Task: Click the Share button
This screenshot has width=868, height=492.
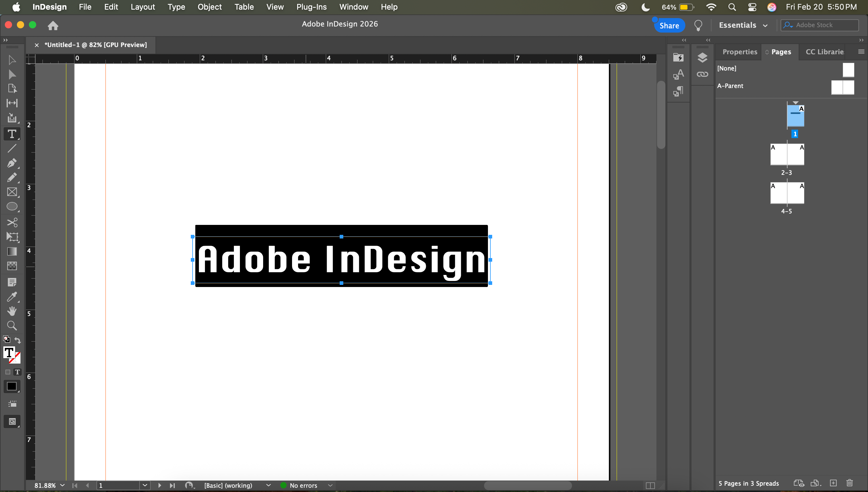Action: 669,25
